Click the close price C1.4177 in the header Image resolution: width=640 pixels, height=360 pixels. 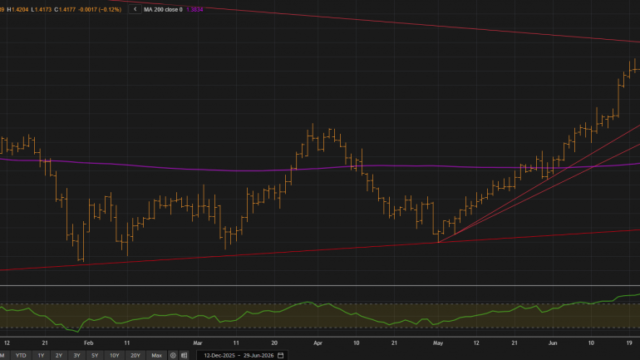pyautogui.click(x=65, y=9)
